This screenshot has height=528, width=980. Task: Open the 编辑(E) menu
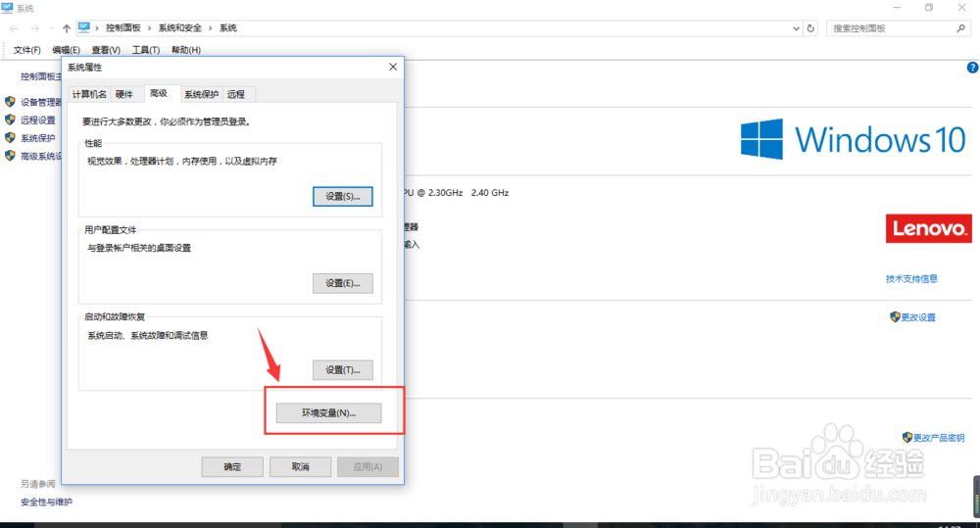coord(66,50)
